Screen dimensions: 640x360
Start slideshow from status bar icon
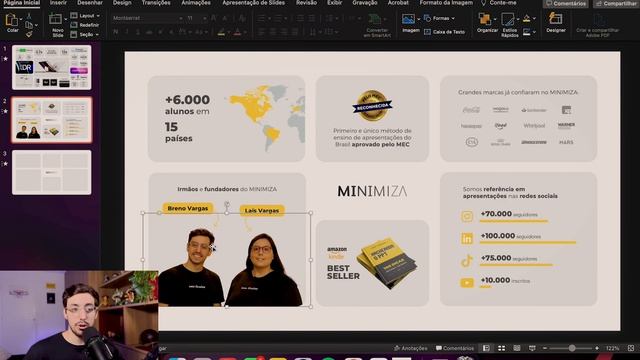click(x=532, y=348)
